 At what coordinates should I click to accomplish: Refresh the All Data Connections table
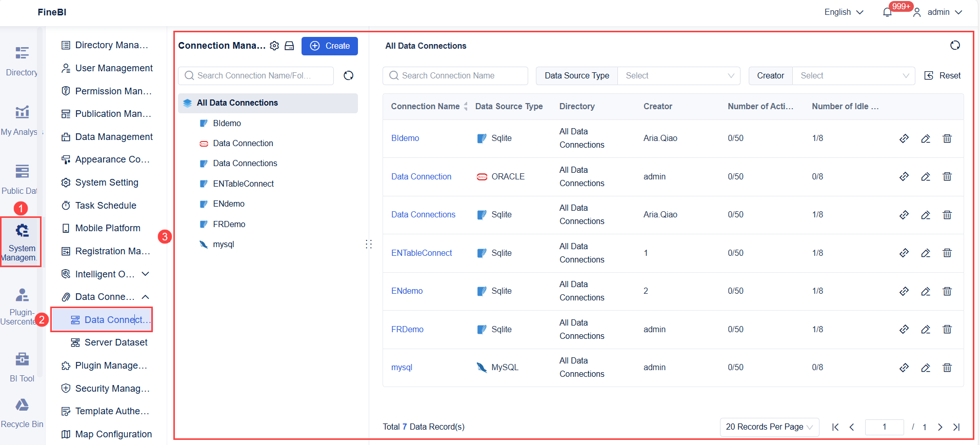coord(955,46)
